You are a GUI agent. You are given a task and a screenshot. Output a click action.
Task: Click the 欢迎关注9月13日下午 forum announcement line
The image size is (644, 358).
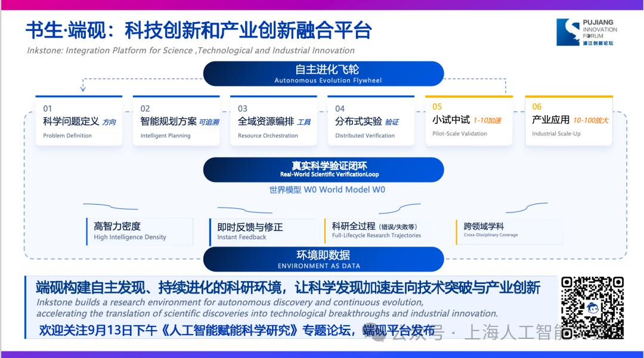tap(237, 330)
